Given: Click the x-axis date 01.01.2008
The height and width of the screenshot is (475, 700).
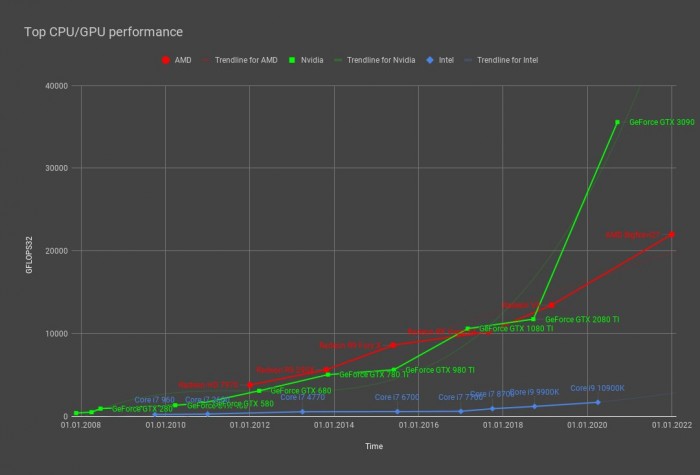Looking at the screenshot, I should point(81,425).
